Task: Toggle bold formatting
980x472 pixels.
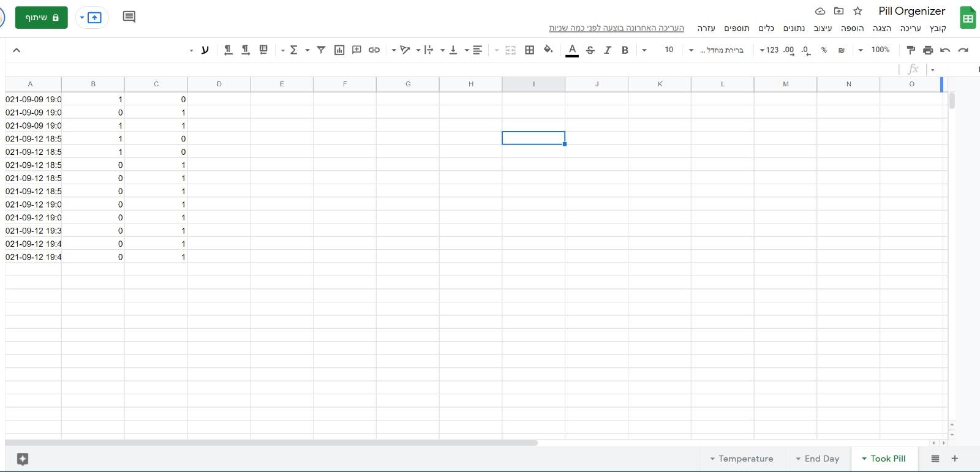Action: coord(625,50)
